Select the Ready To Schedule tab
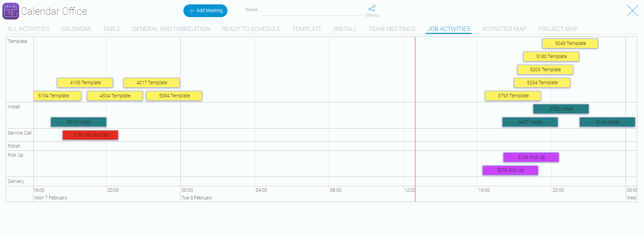Image resolution: width=644 pixels, height=237 pixels. coord(251,29)
